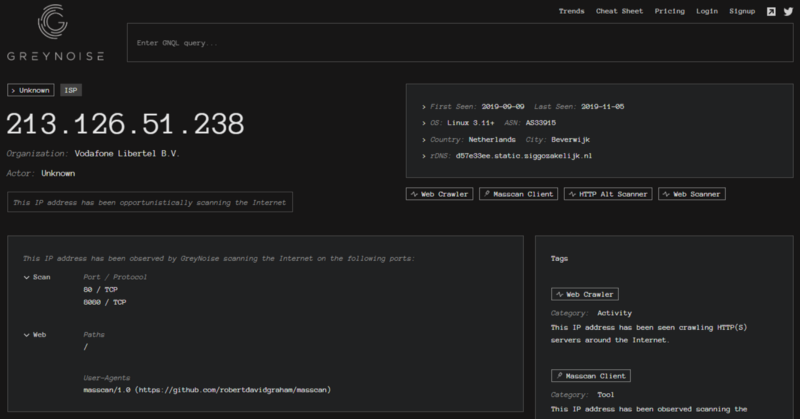The width and height of the screenshot is (800, 419).
Task: Select IP address 213.126.51.238 heading
Action: [126, 124]
